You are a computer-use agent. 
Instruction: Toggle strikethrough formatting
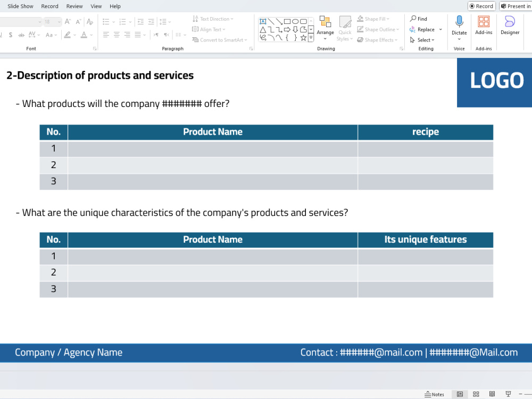point(21,35)
